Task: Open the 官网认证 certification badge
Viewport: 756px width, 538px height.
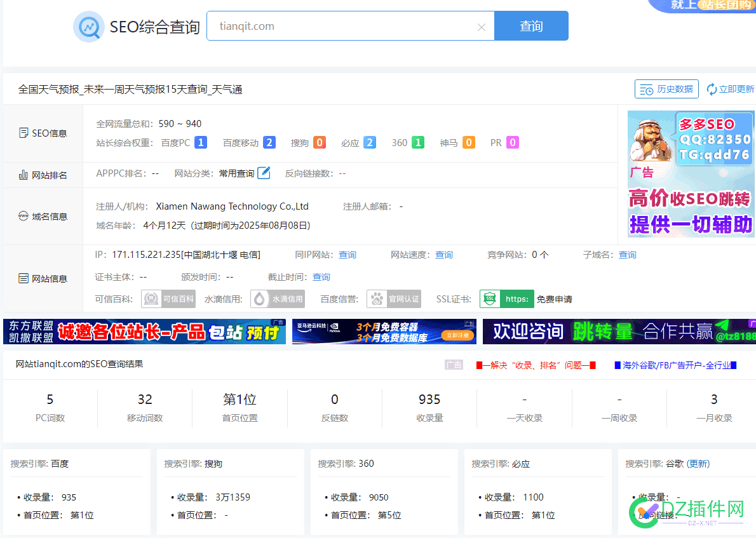Action: tap(393, 299)
